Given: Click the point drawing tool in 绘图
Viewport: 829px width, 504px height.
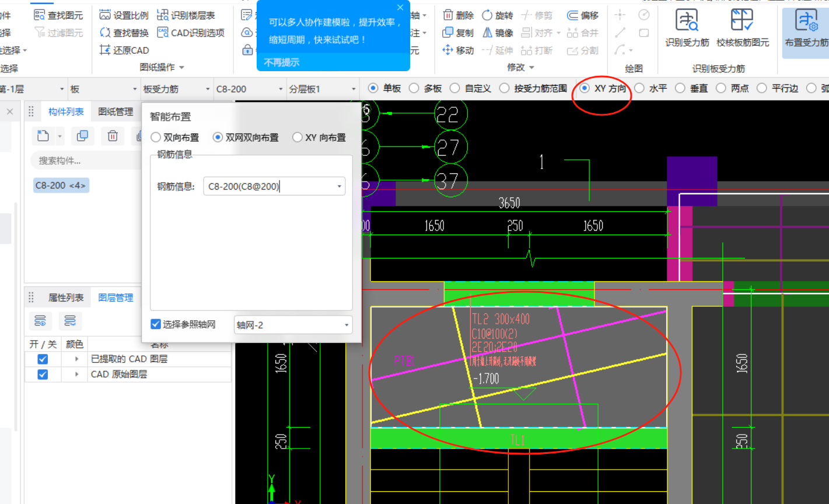Looking at the screenshot, I should (x=620, y=15).
